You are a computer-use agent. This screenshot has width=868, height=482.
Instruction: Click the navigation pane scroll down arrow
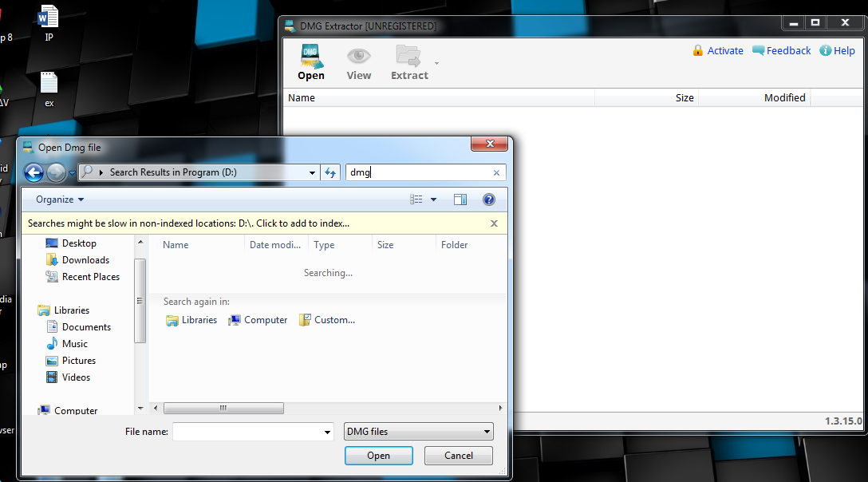(x=140, y=409)
